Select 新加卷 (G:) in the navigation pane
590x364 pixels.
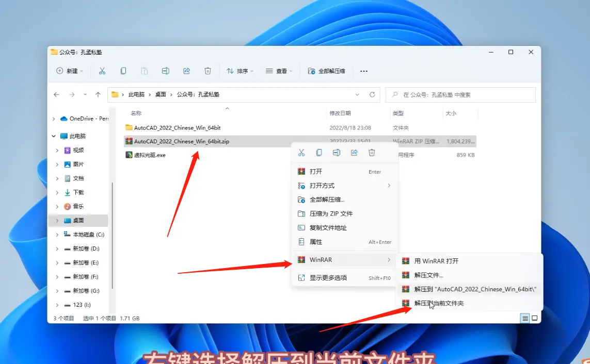(86, 291)
